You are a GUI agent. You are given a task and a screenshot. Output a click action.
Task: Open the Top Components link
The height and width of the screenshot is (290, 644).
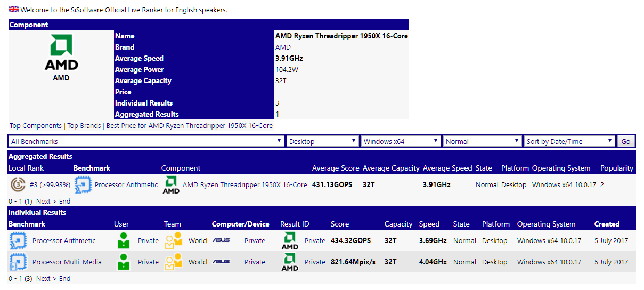[36, 126]
